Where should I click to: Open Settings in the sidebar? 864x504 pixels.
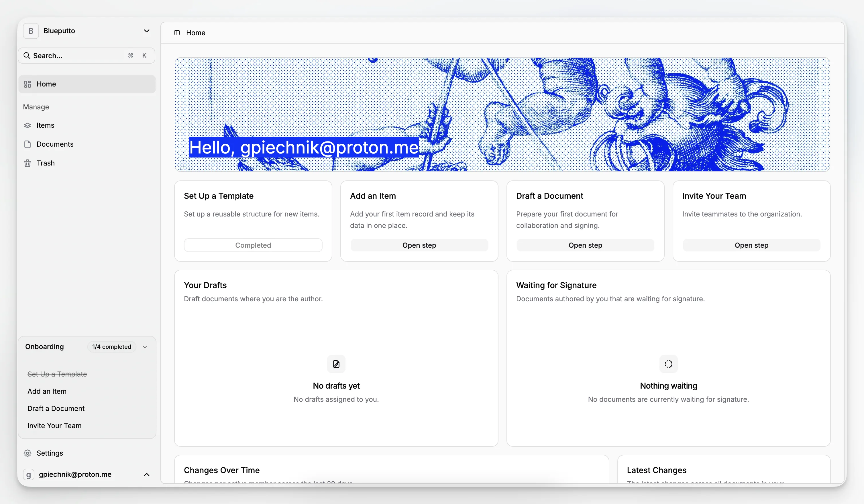point(87,453)
